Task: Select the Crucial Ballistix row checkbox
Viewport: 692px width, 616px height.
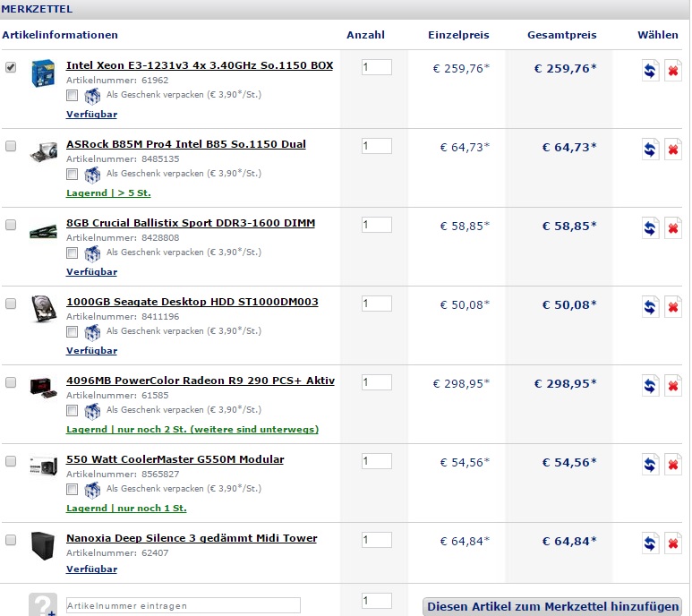Action: [x=11, y=225]
